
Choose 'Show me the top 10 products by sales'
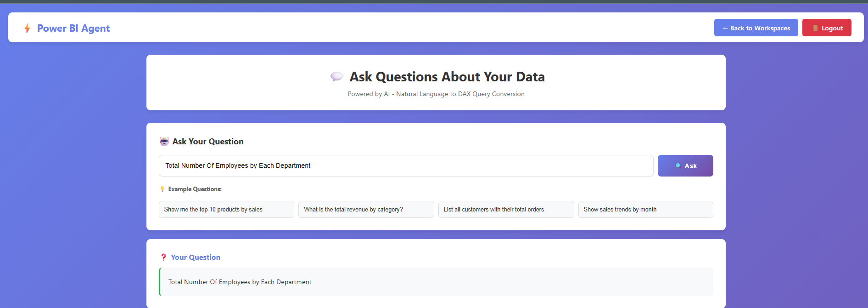(226, 209)
